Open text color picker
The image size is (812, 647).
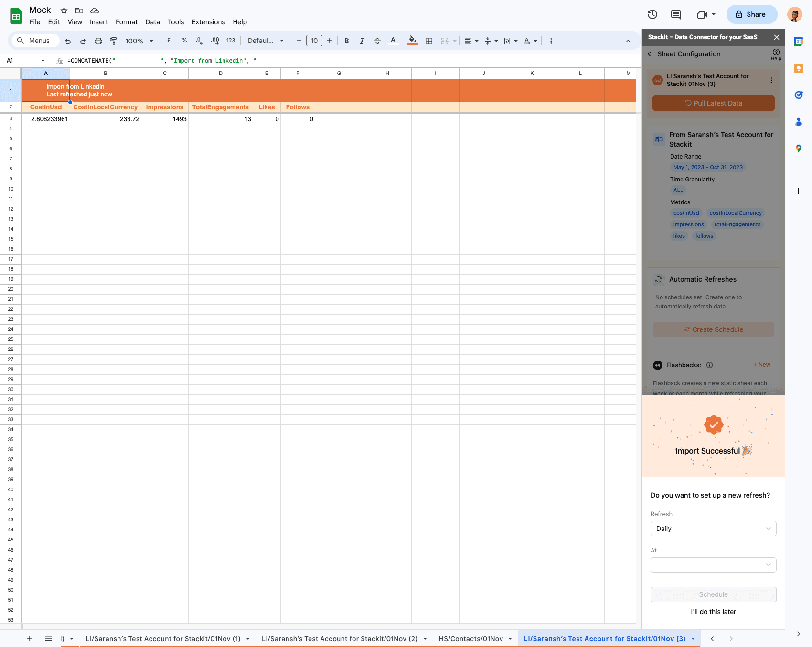pyautogui.click(x=393, y=41)
